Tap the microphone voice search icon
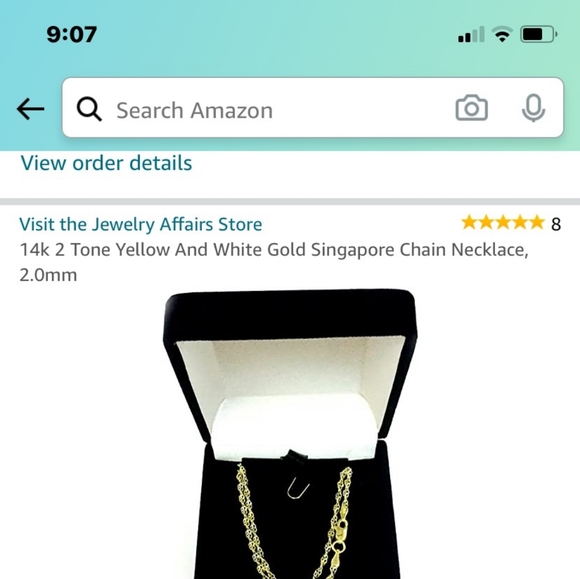580x579 pixels. (x=533, y=108)
